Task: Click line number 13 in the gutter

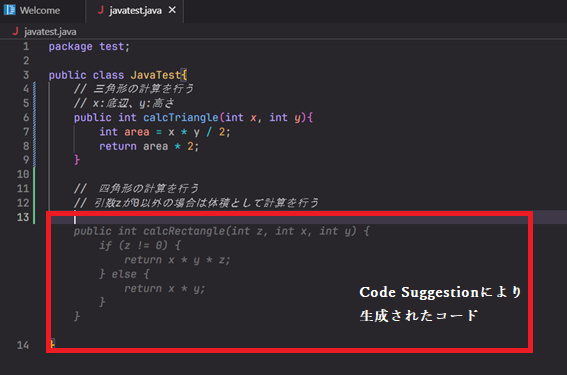Action: pos(23,217)
